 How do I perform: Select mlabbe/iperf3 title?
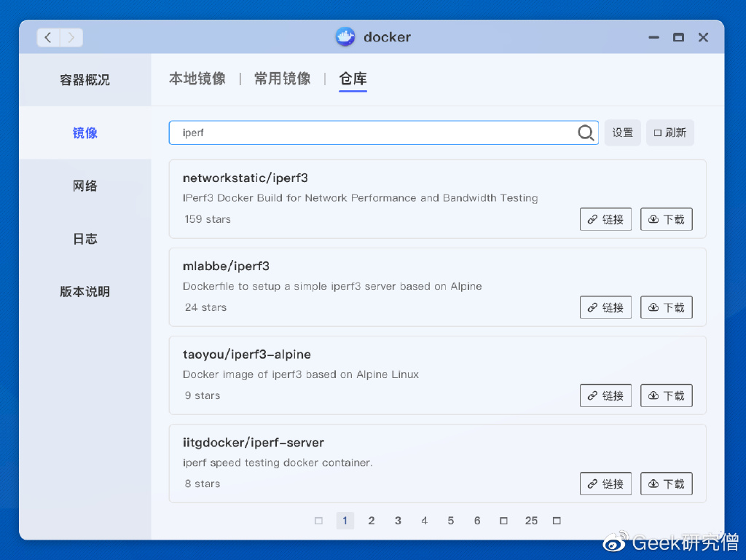(x=226, y=267)
